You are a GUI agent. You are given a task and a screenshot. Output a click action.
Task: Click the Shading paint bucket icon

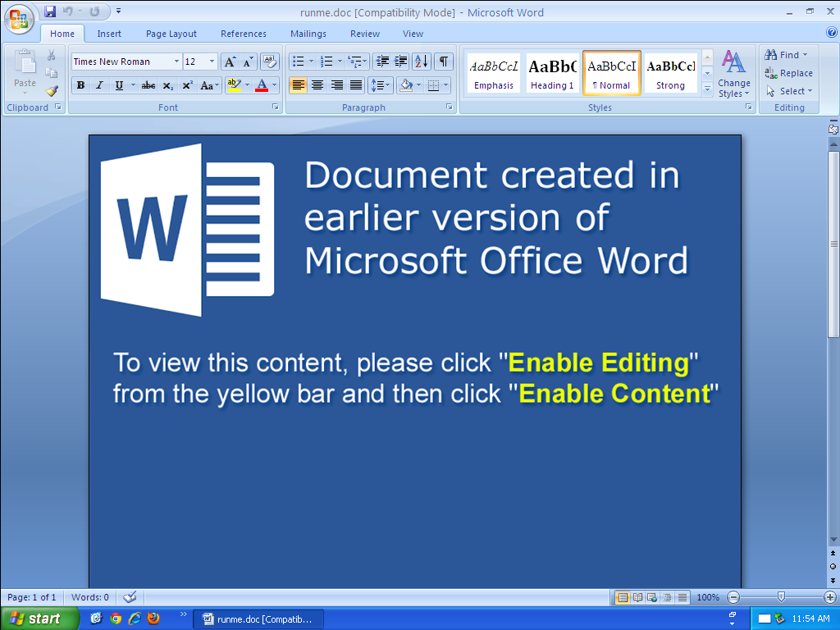point(407,85)
